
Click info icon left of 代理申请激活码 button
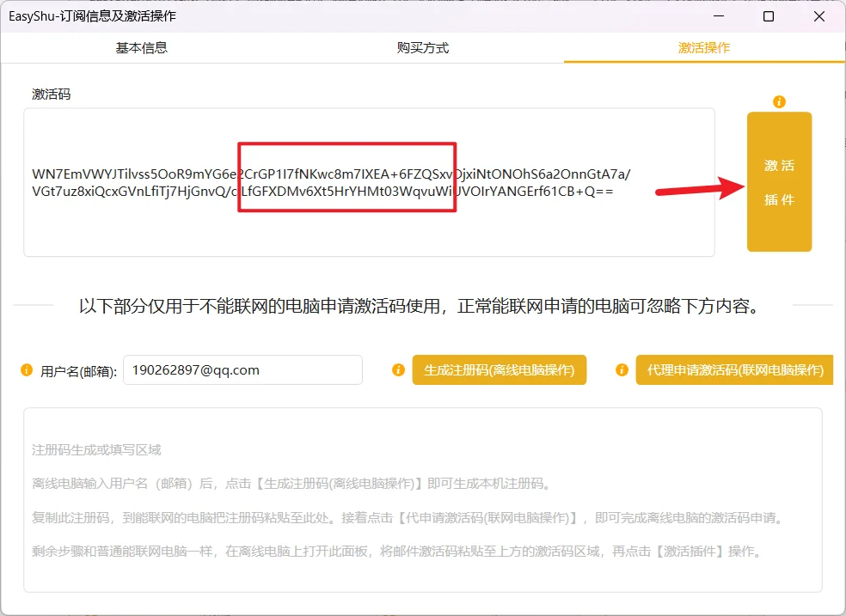click(x=622, y=369)
